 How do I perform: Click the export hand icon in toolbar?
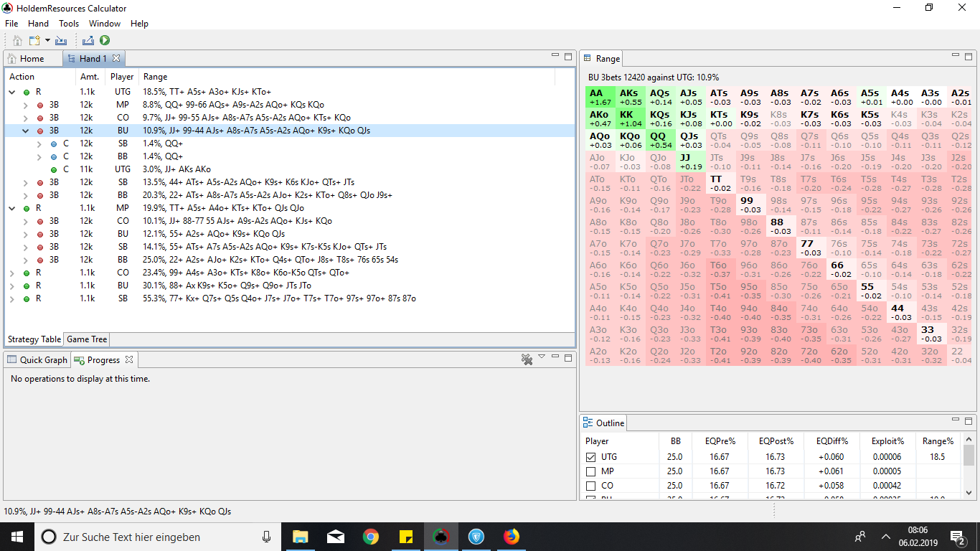coord(88,41)
